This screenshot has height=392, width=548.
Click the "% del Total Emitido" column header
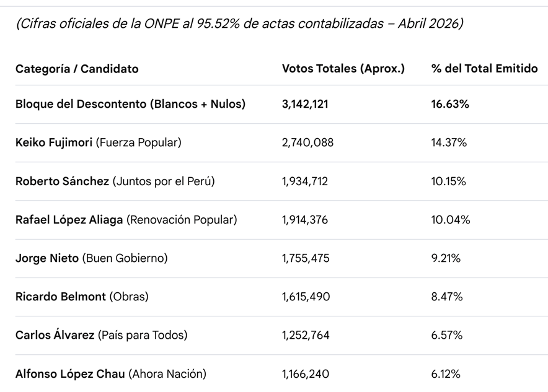coord(484,69)
